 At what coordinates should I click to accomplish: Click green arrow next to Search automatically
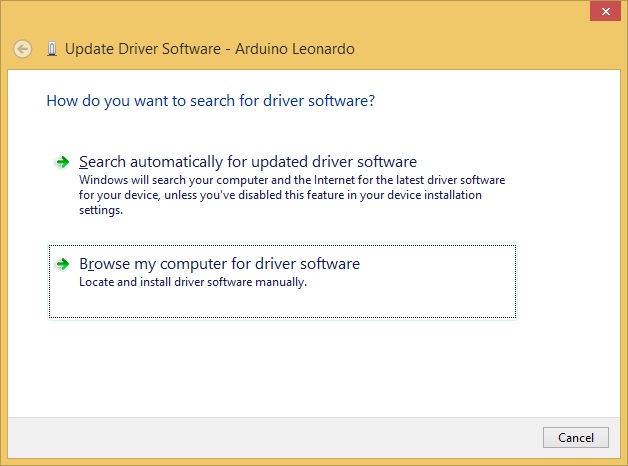point(62,162)
